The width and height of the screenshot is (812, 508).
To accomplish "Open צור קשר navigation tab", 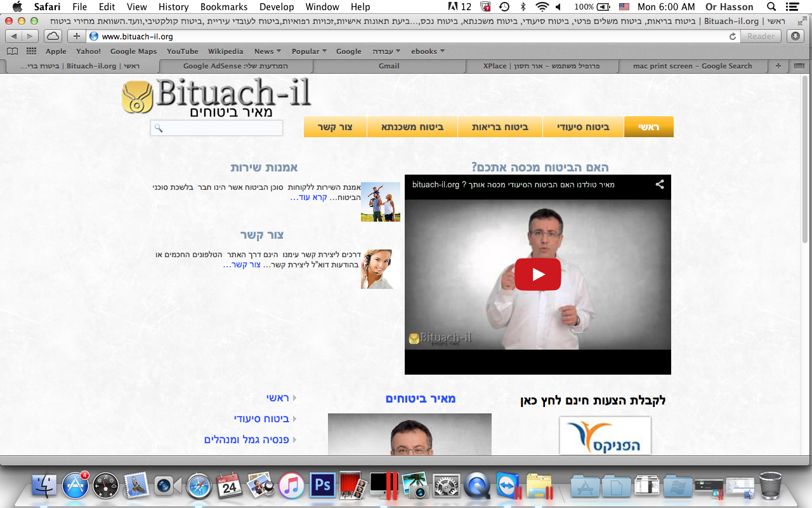I will coord(336,127).
